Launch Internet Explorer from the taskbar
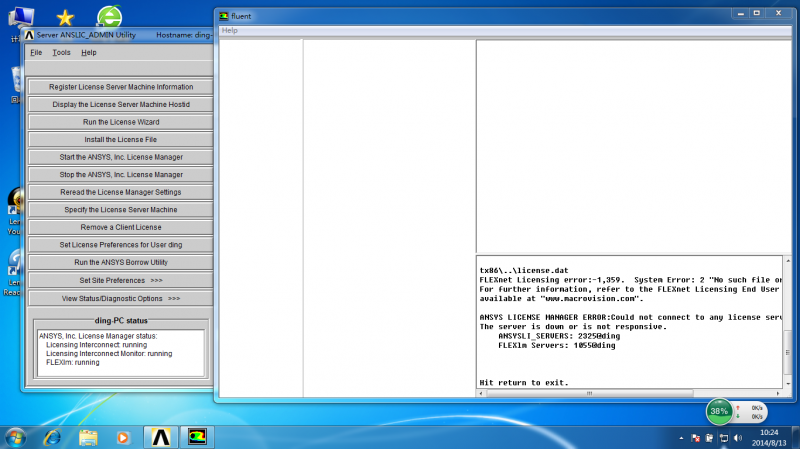800x449 pixels. tap(52, 437)
